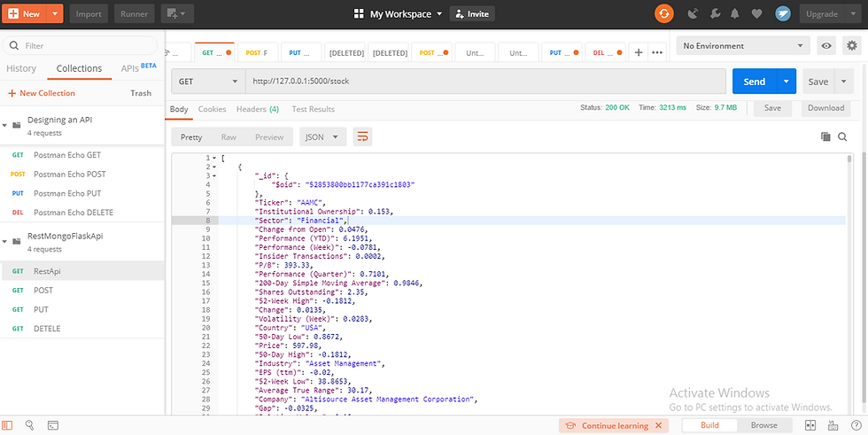Viewport: 868px width, 435px height.
Task: Fold JSON line 3 _id object
Action: pos(214,176)
